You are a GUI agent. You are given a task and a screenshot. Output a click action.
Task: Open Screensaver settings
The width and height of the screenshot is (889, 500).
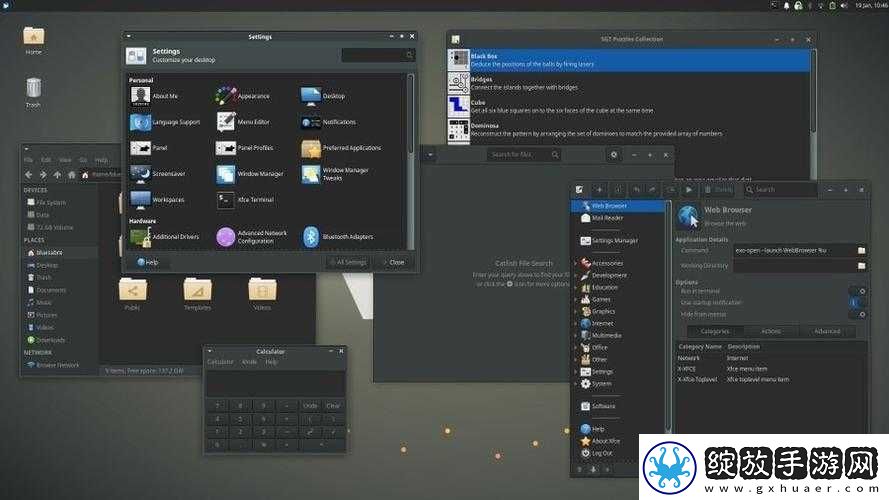(x=158, y=173)
